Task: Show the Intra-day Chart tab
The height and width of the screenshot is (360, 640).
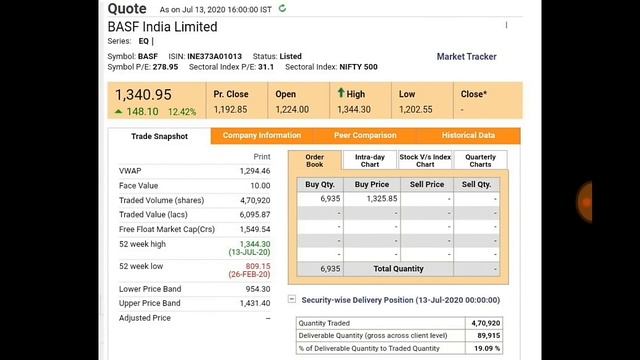Action: [x=370, y=160]
